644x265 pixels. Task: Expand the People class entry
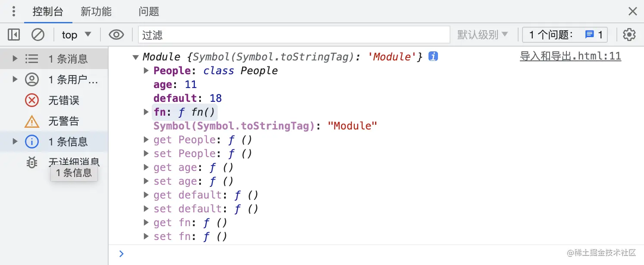pyautogui.click(x=146, y=70)
